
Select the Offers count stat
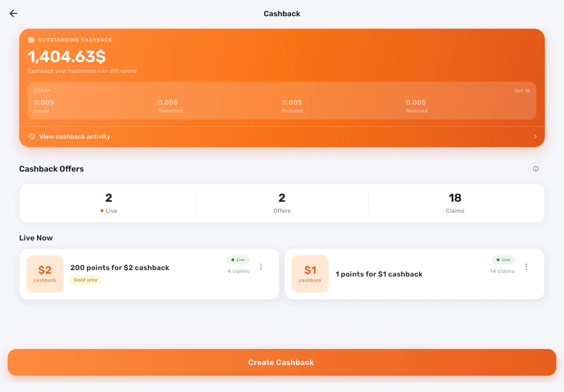[x=282, y=203]
